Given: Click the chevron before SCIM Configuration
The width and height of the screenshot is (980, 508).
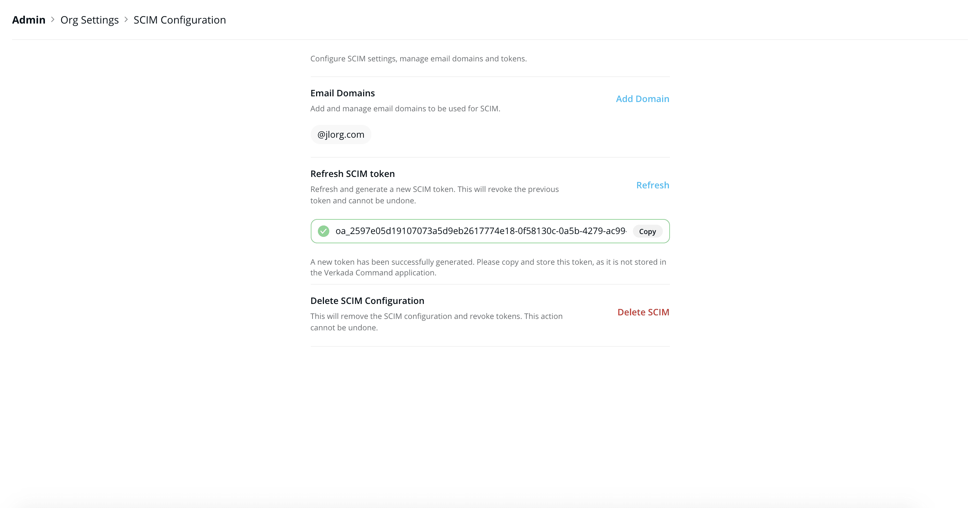Looking at the screenshot, I should (126, 19).
